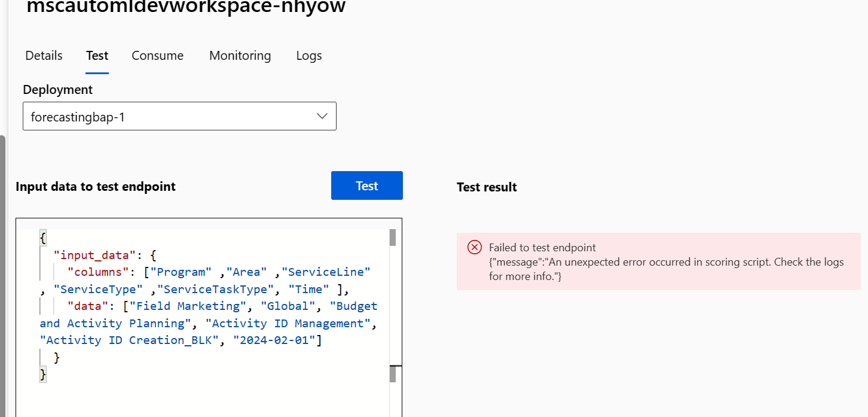Select the error circle next to failure message
The height and width of the screenshot is (417, 868).
tap(474, 247)
